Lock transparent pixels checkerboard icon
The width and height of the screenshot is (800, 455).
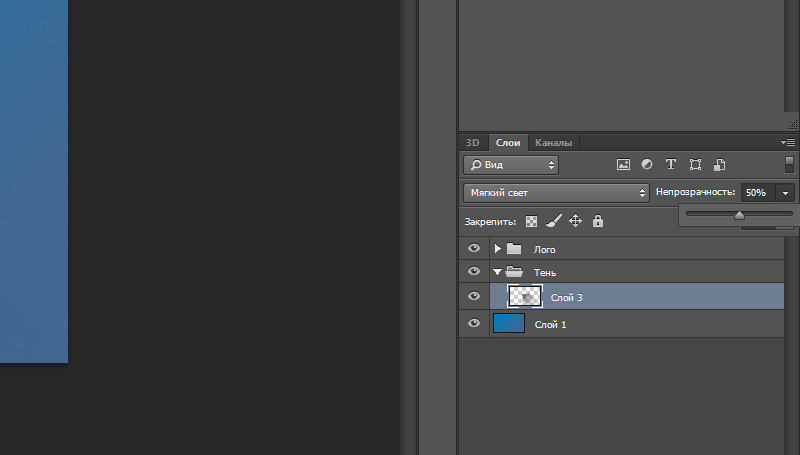pos(532,221)
